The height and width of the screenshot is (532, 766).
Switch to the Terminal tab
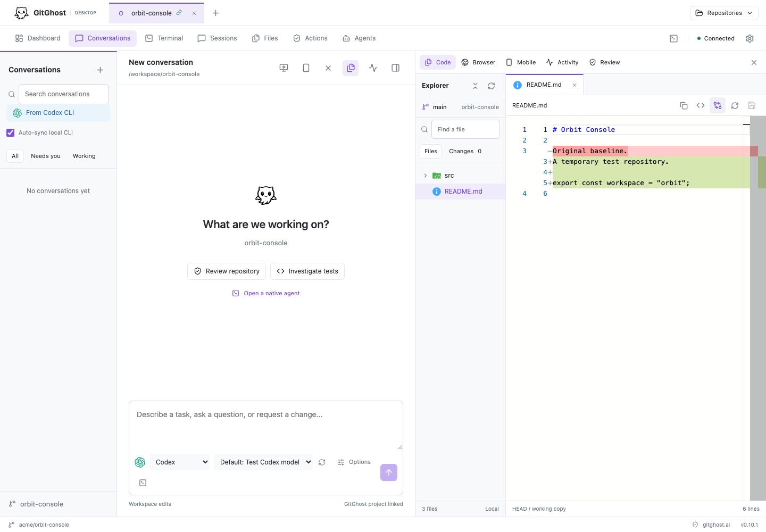click(164, 38)
